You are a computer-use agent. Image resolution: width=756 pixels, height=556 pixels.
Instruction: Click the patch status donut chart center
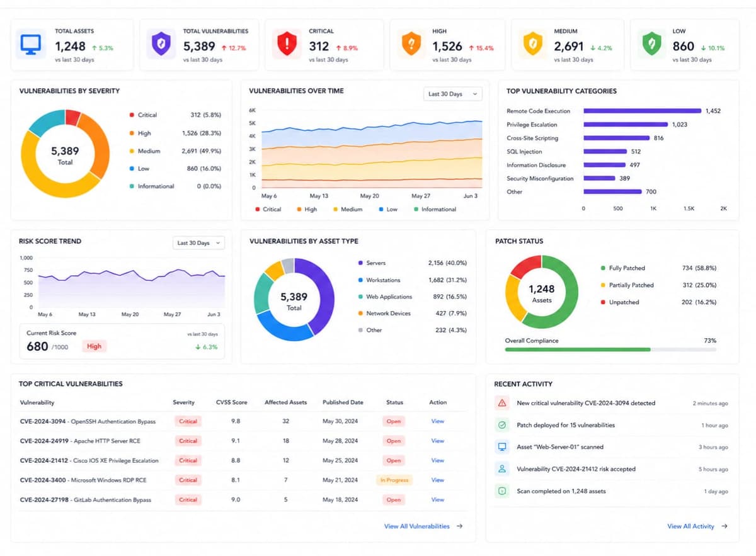tap(542, 293)
